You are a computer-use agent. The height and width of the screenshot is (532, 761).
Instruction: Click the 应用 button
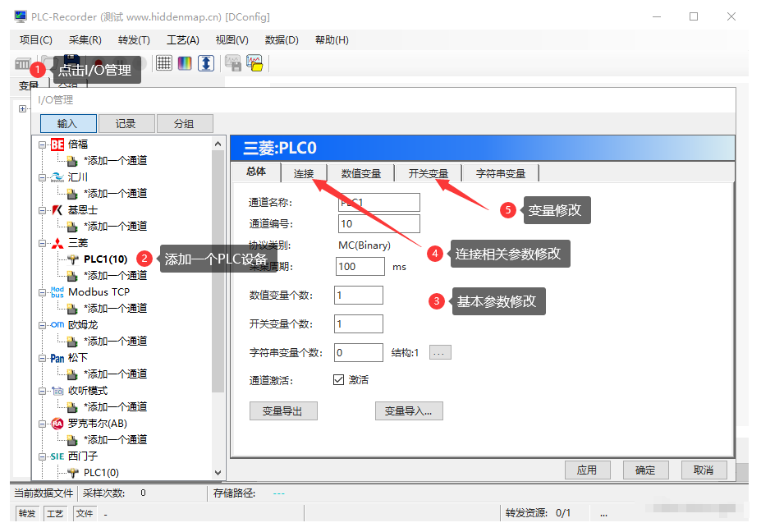point(587,470)
